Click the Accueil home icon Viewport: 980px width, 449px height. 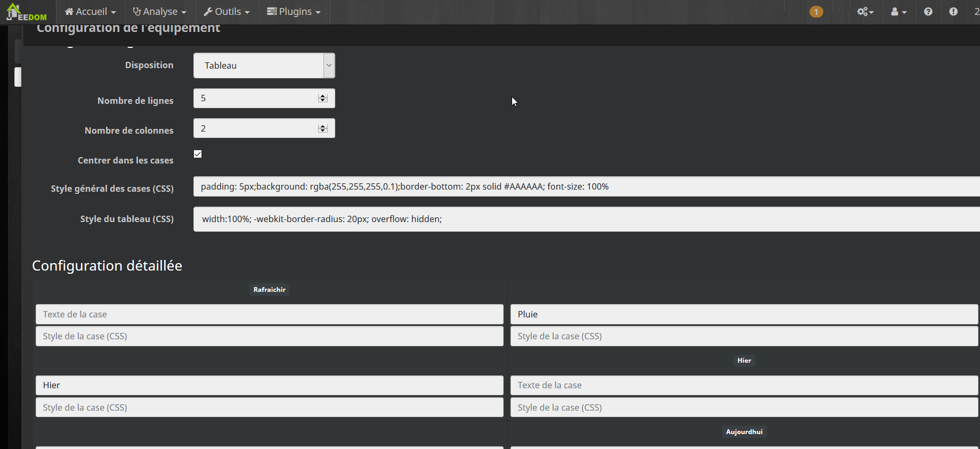pos(69,12)
